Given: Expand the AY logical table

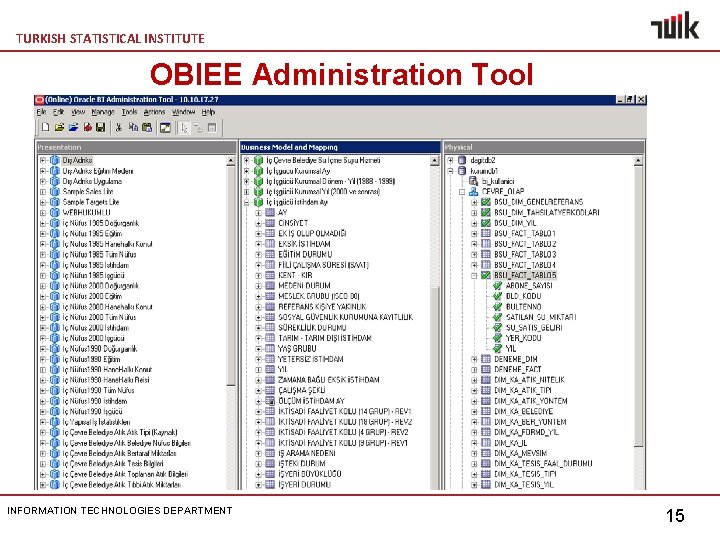Looking at the screenshot, I should coord(259,213).
